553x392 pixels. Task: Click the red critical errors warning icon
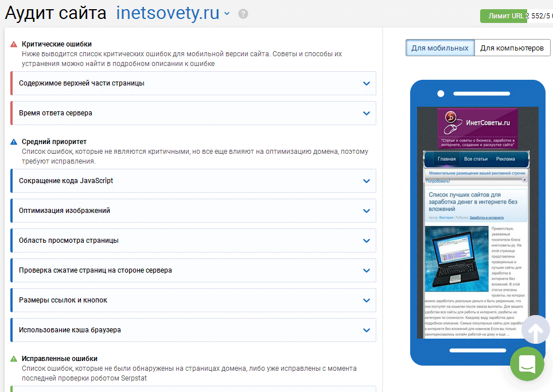(x=14, y=44)
